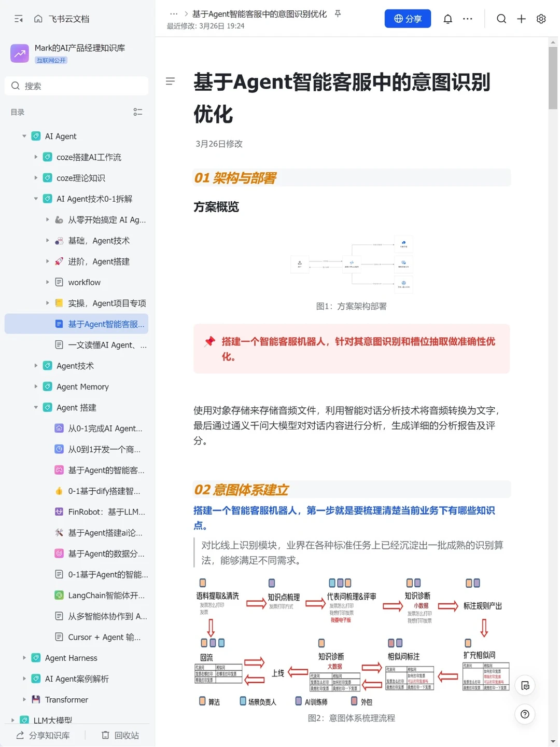Click the table of contents collapse-all icon
Screen dimensions: 560x747
(138, 112)
